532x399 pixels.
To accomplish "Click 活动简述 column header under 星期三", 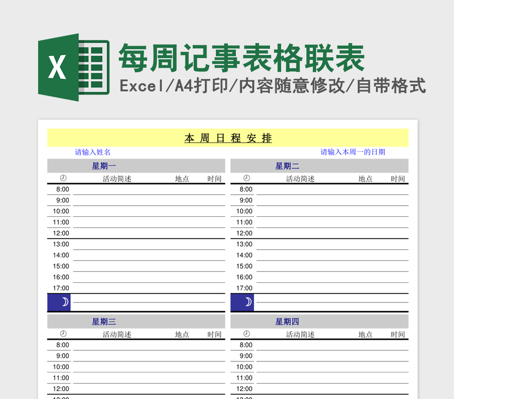I will (x=117, y=334).
